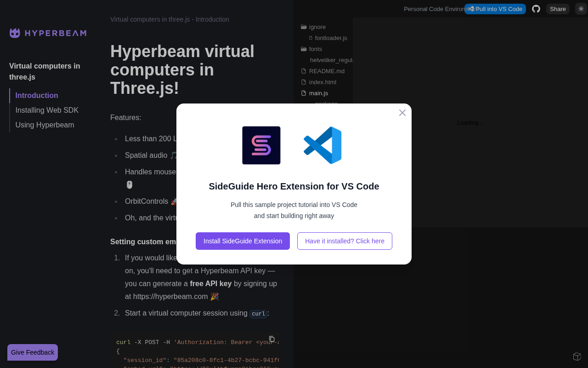Open Using Hyperbeam section

pyautogui.click(x=45, y=125)
